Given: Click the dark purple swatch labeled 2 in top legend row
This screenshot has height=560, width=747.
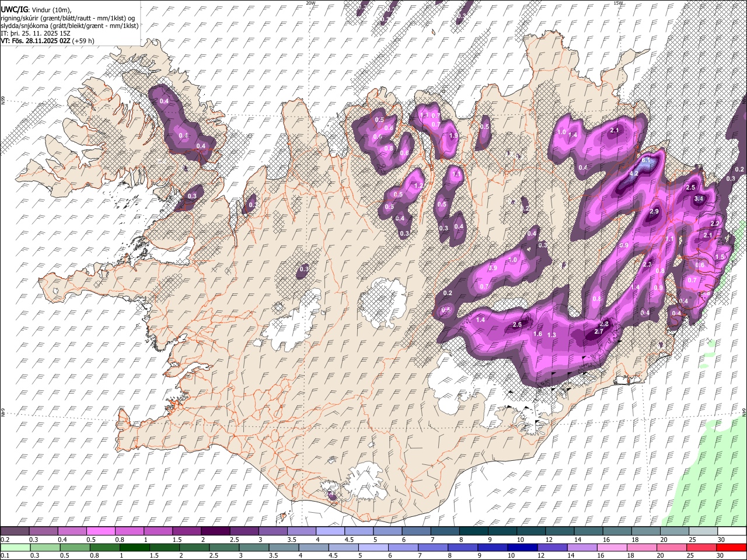Looking at the screenshot, I should coord(215,531).
